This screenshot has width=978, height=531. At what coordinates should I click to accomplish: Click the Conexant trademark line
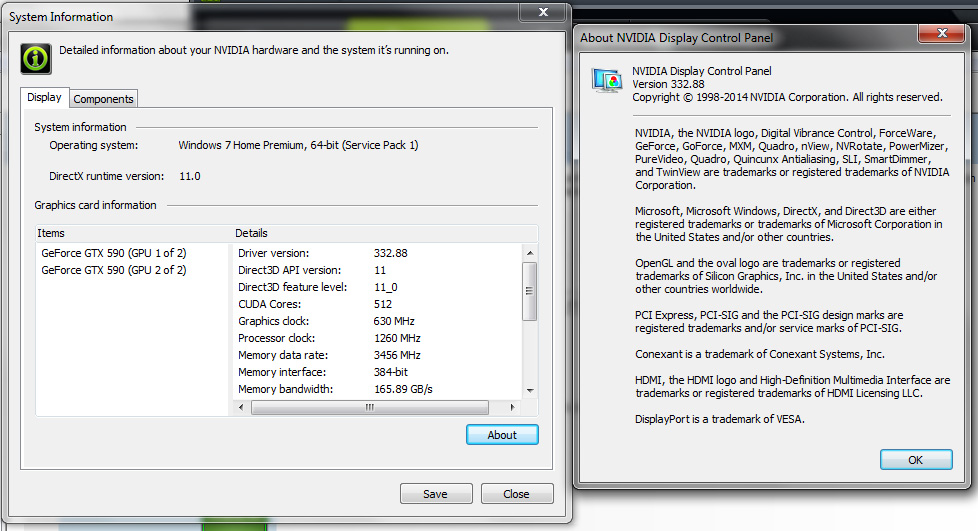click(760, 354)
